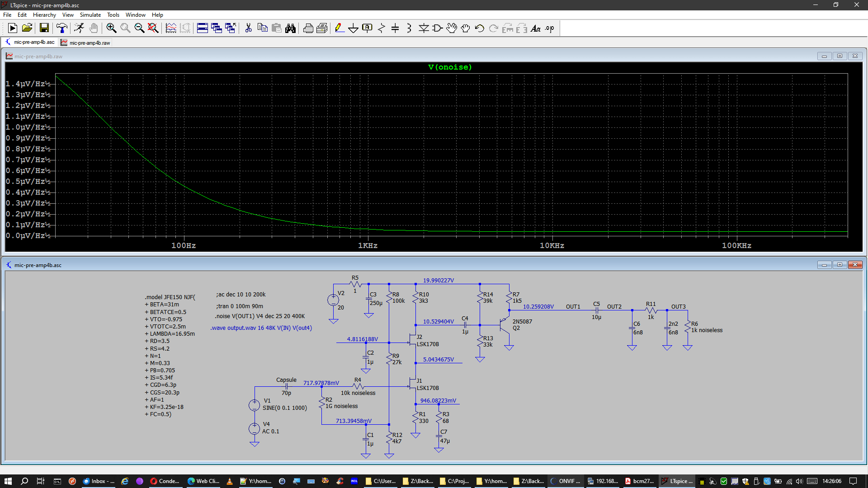
Task: Select the Draw Wire pencil tool
Action: 339,28
